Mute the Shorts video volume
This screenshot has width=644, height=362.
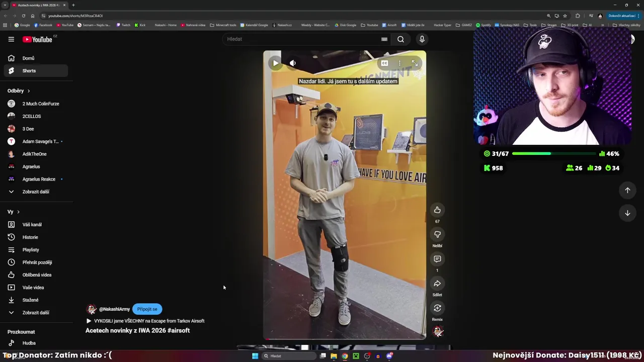coord(293,63)
